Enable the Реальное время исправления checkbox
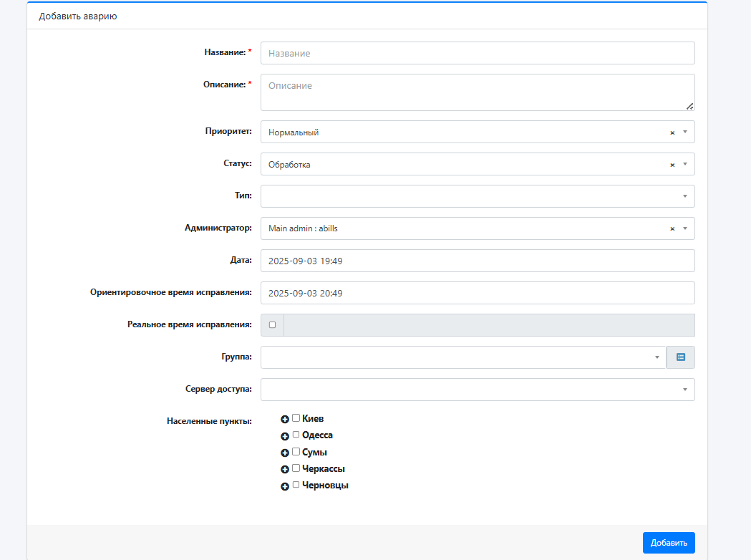Screen dimensions: 751x560 coord(273,325)
